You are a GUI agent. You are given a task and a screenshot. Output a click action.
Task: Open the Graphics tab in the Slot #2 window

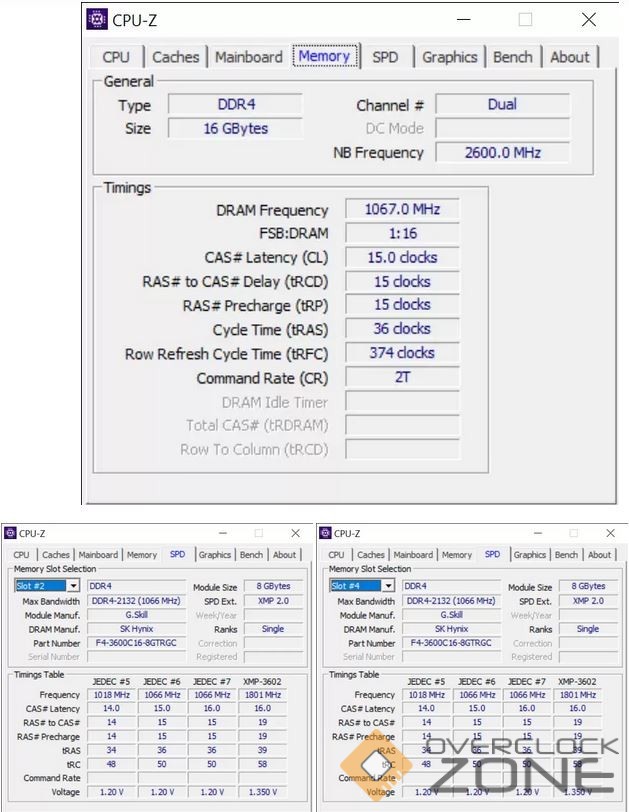tap(214, 555)
